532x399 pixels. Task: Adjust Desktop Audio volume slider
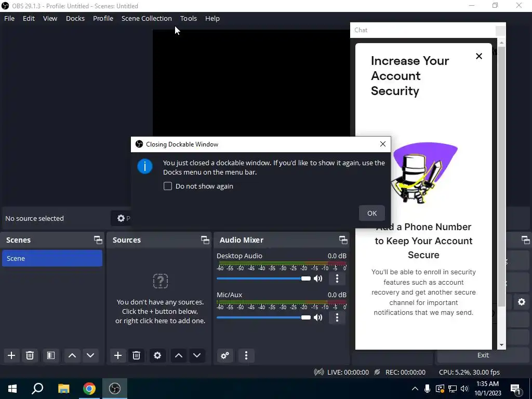(x=263, y=278)
